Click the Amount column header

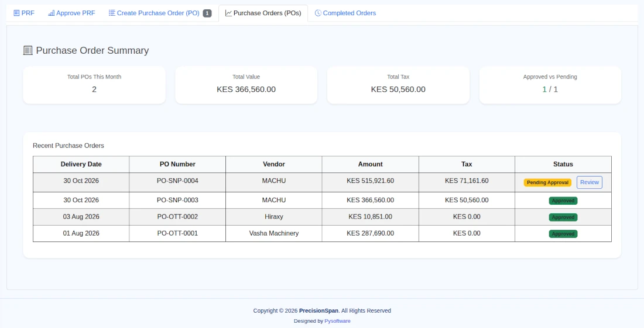[x=371, y=164]
